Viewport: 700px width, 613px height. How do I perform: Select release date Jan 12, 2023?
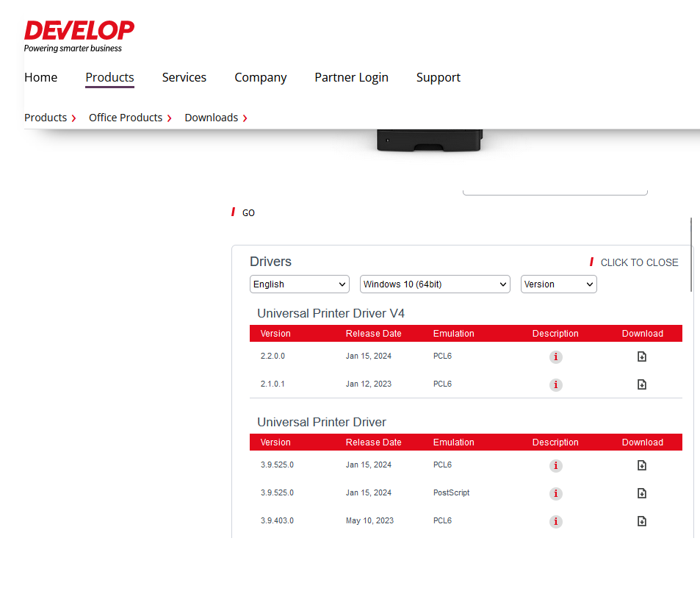(368, 384)
